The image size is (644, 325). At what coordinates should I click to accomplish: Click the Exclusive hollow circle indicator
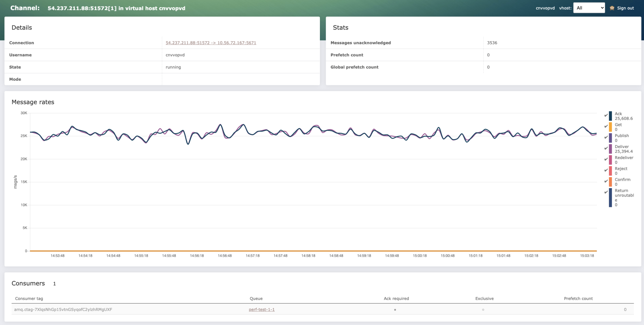point(483,310)
